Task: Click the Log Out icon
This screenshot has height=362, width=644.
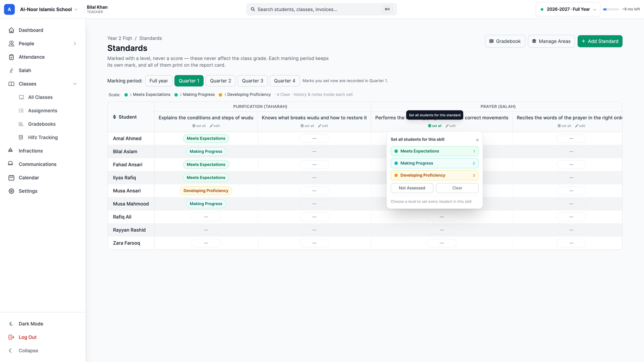Action: (11, 337)
